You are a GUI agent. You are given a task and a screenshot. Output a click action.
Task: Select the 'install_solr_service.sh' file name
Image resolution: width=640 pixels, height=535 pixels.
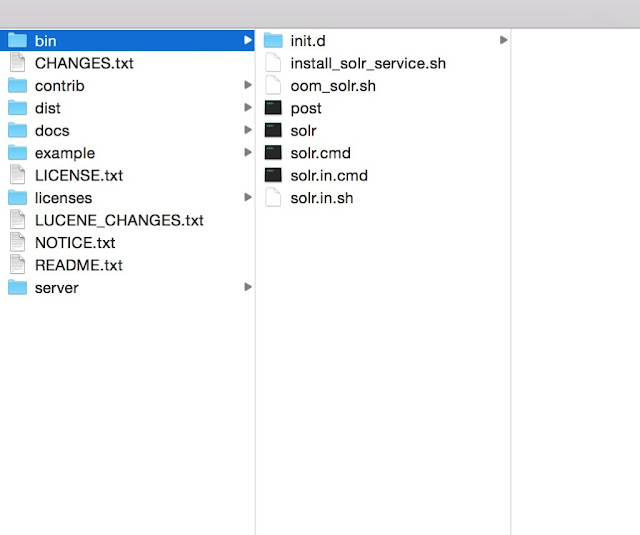pyautogui.click(x=368, y=63)
